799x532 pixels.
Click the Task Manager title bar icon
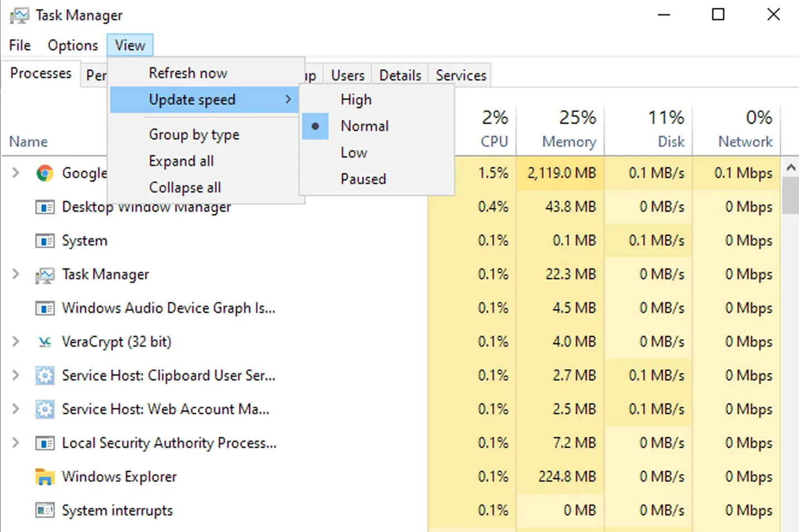point(20,15)
